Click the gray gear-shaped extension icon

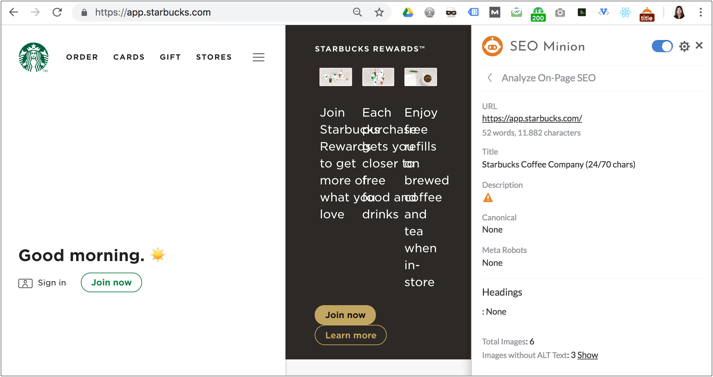point(430,13)
